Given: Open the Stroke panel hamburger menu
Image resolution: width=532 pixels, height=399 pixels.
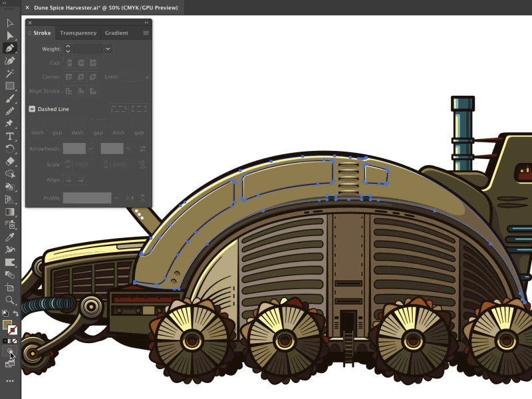Looking at the screenshot, I should (x=146, y=33).
